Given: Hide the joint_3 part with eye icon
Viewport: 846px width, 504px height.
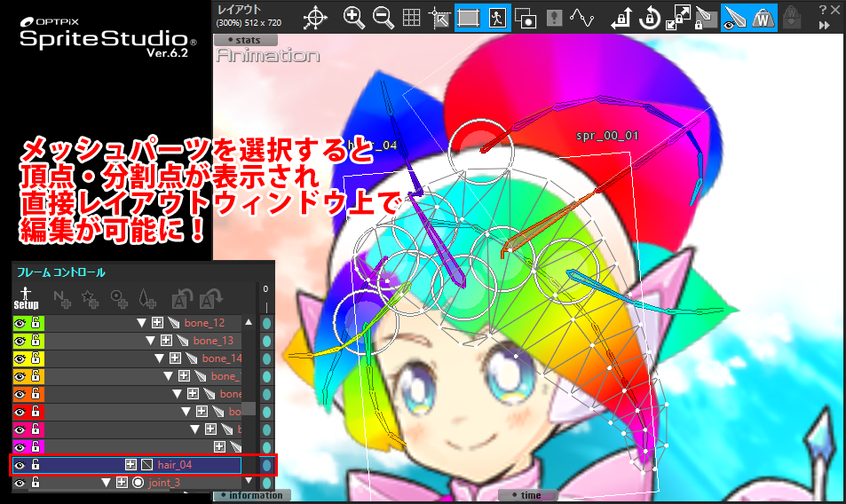Looking at the screenshot, I should [20, 483].
